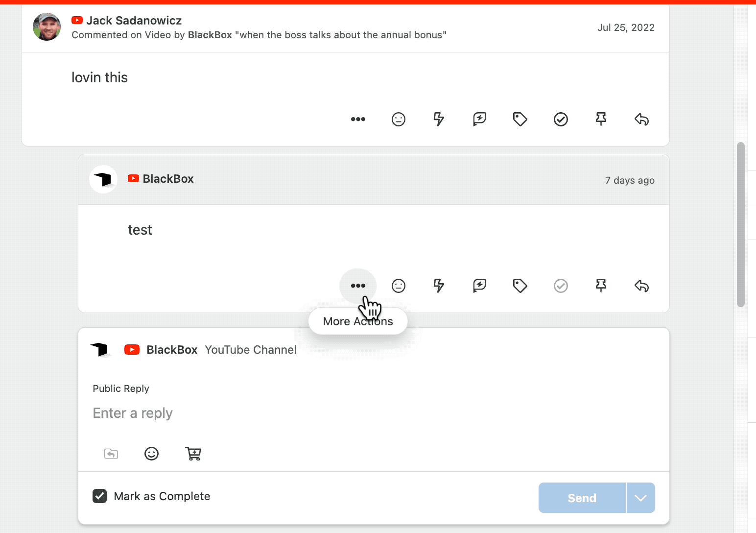756x533 pixels.
Task: Click the page vertical scrollbar thumb
Action: click(741, 225)
